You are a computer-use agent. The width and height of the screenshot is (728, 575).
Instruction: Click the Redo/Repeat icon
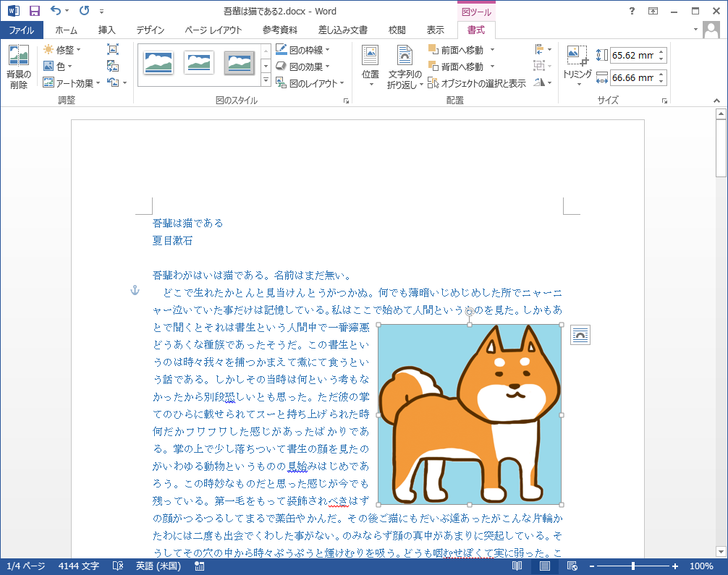[x=85, y=10]
